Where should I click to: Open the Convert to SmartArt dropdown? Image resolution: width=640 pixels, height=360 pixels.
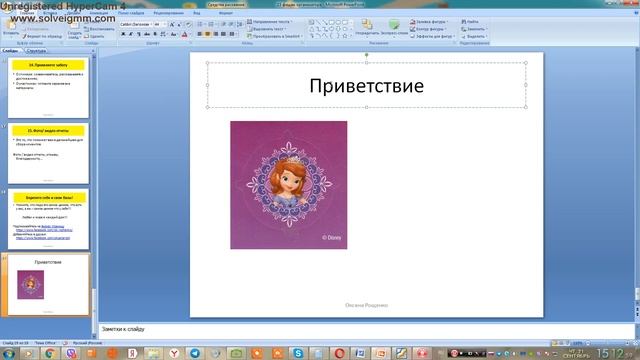[275, 36]
